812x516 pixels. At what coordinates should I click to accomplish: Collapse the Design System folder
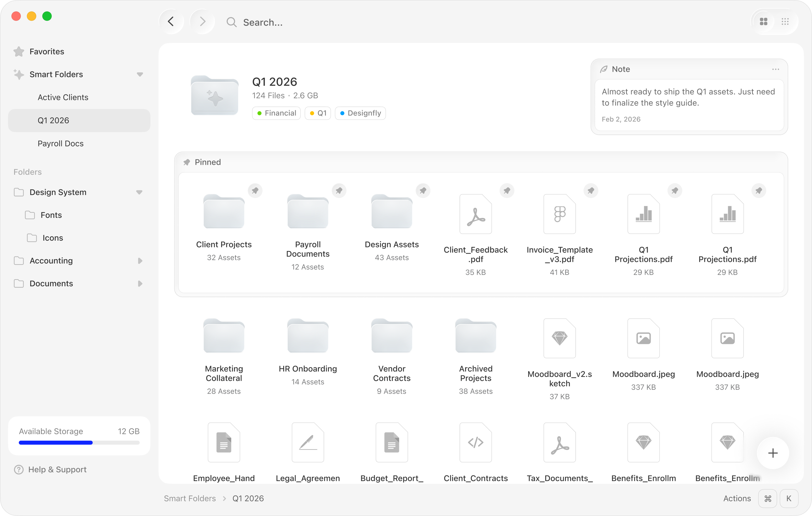pyautogui.click(x=139, y=192)
